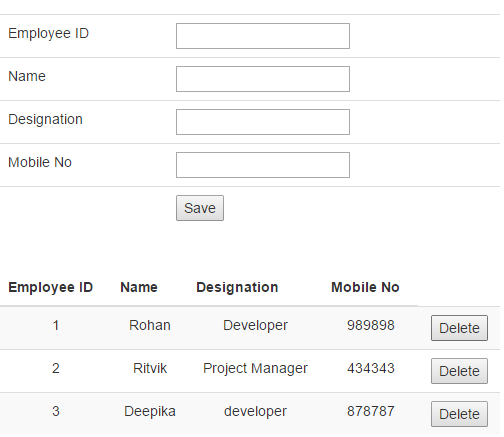Click the Employee ID form label
This screenshot has width=504, height=437.
click(48, 34)
